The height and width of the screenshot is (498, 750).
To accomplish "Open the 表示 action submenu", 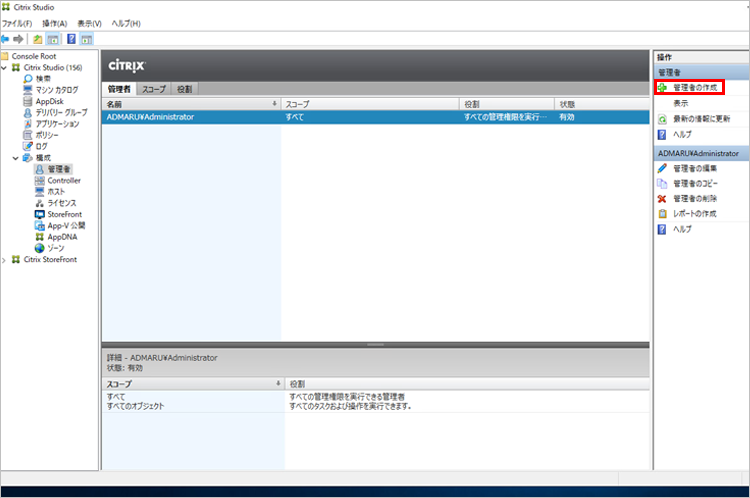I will [681, 103].
